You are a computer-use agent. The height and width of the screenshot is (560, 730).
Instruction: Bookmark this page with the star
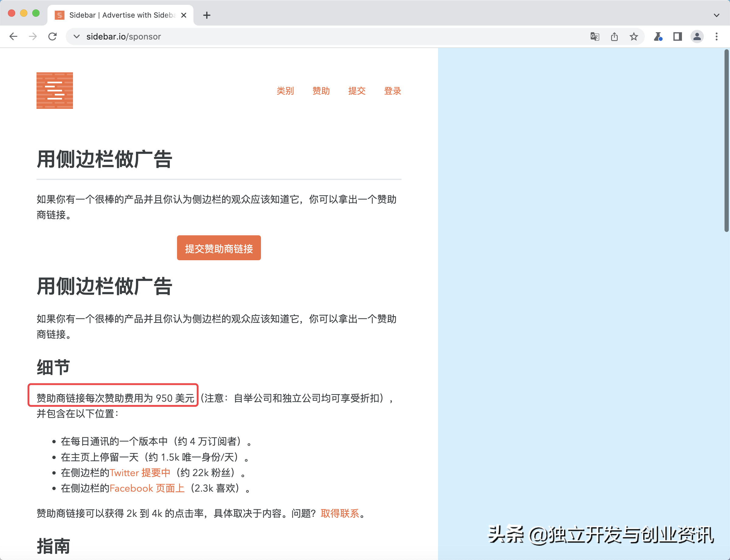(x=633, y=36)
